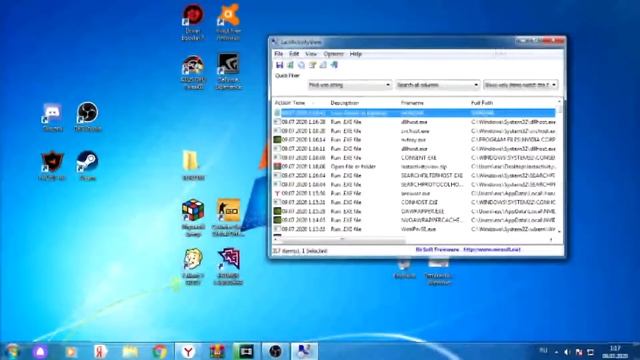The width and height of the screenshot is (640, 360).
Task: Sort by the Action Time column header
Action: coord(300,103)
